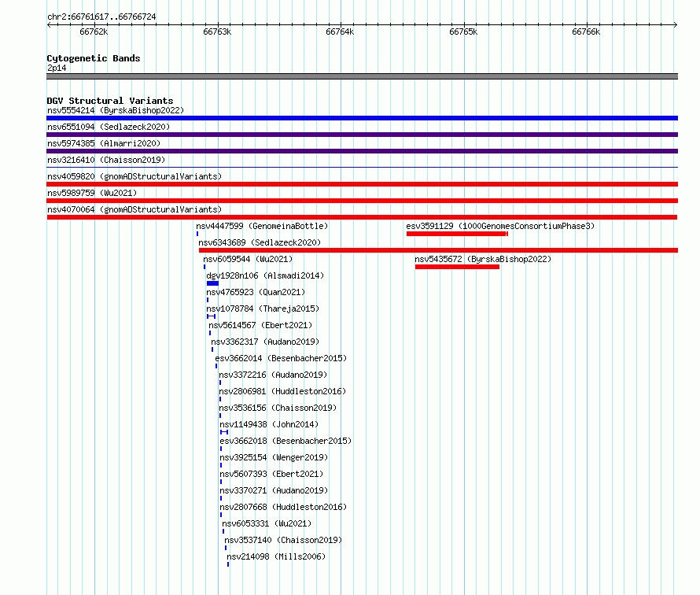Click the red bar under nsv5435672
700x595 pixels.
457,267
